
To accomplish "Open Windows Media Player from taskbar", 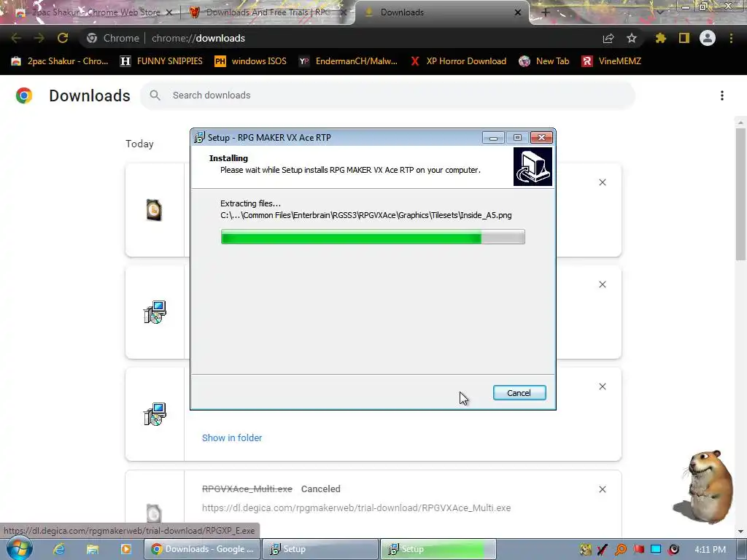I will tap(125, 549).
